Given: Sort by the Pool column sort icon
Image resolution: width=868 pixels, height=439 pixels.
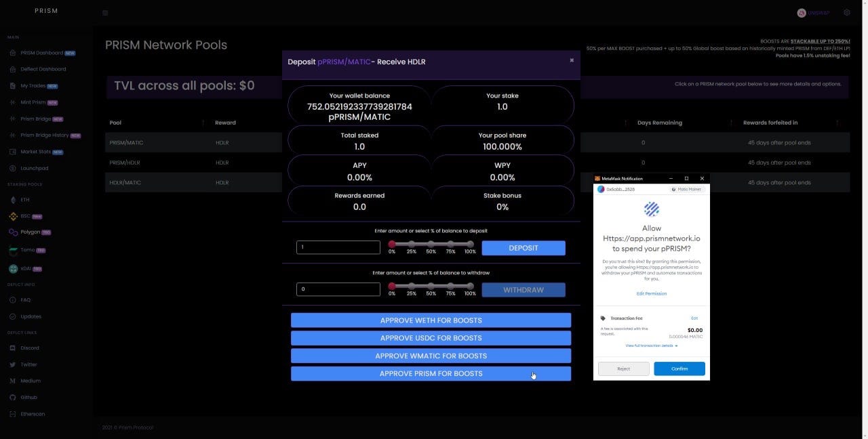Looking at the screenshot, I should pos(203,123).
